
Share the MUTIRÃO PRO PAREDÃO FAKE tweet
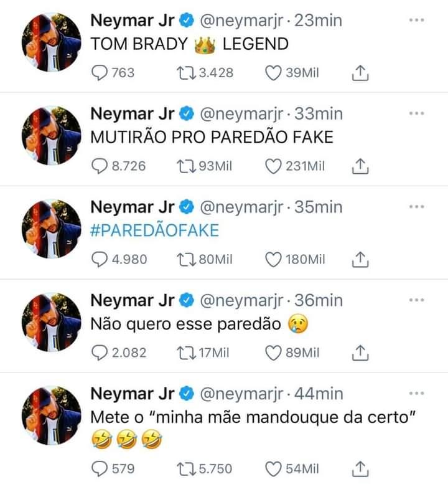pyautogui.click(x=361, y=167)
